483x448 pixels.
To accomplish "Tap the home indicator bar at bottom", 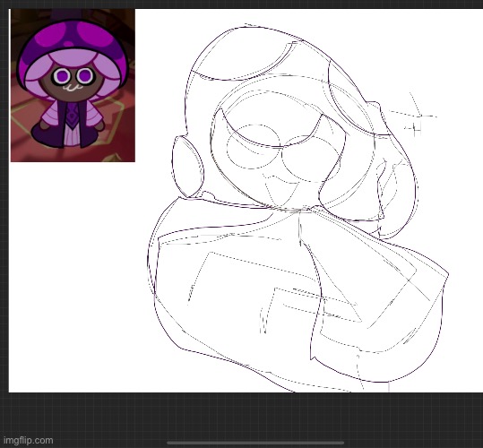I will 255,443.
